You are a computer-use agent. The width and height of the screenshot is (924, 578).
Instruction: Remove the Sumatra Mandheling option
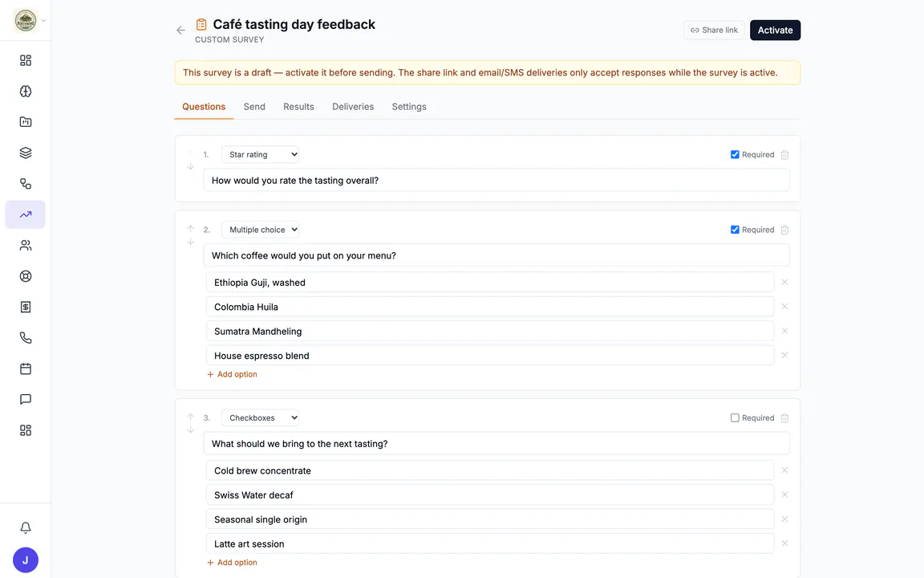[x=784, y=331]
